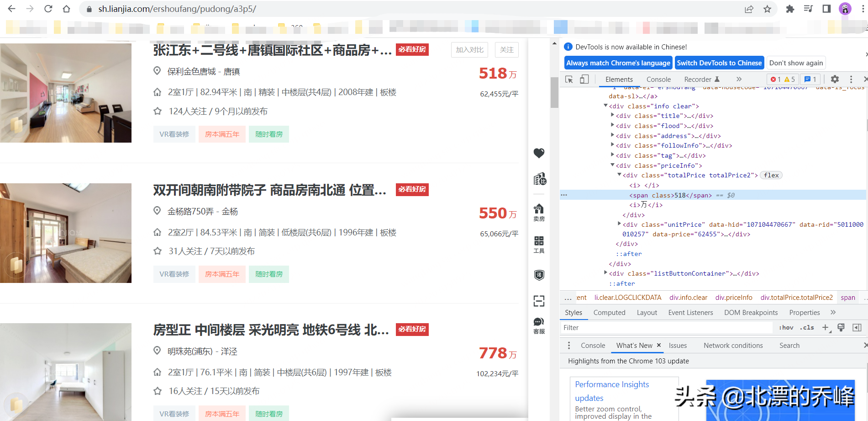Click the heart favorites icon in page sidebar
868x421 pixels.
pos(539,154)
